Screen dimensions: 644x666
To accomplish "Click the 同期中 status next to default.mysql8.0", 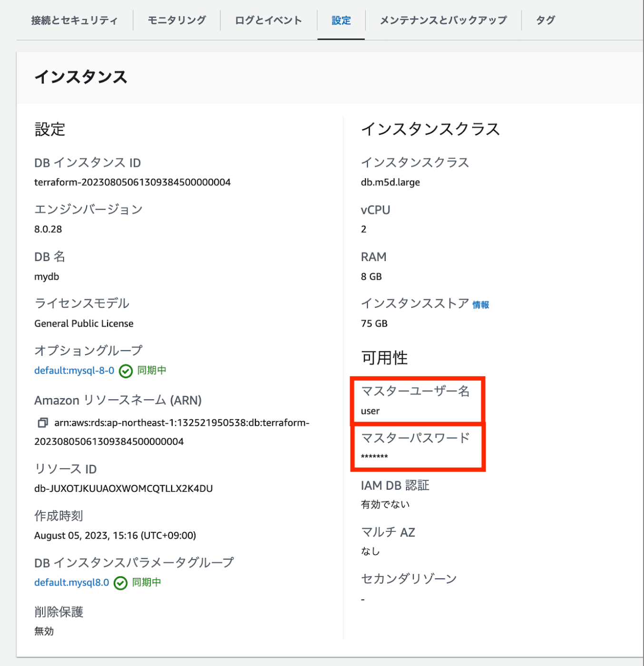I will click(x=146, y=582).
